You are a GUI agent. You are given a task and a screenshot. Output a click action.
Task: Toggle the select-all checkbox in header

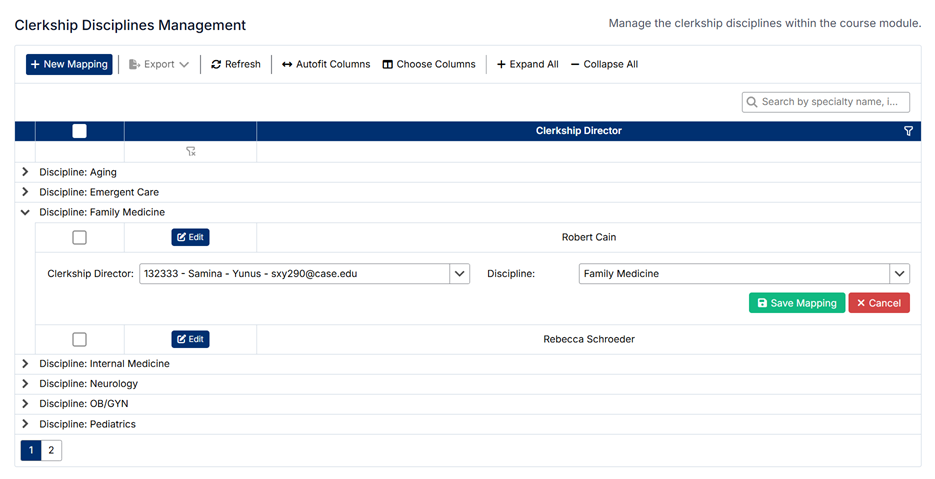(80, 131)
